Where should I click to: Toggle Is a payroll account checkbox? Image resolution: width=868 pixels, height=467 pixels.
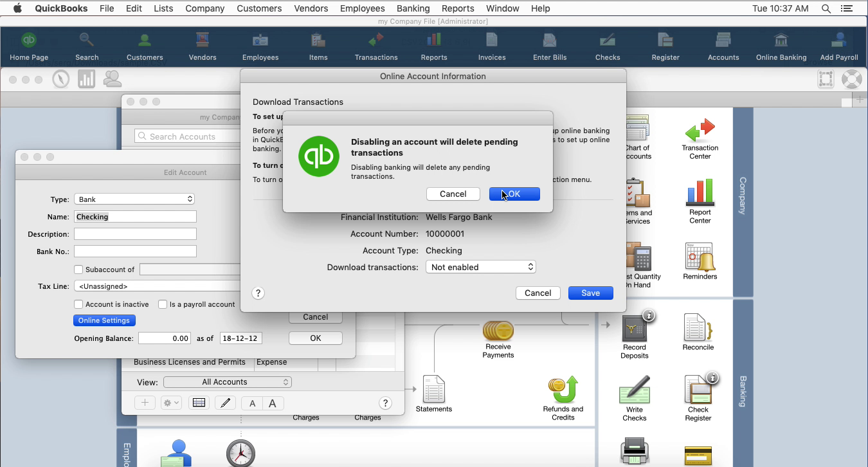[163, 304]
